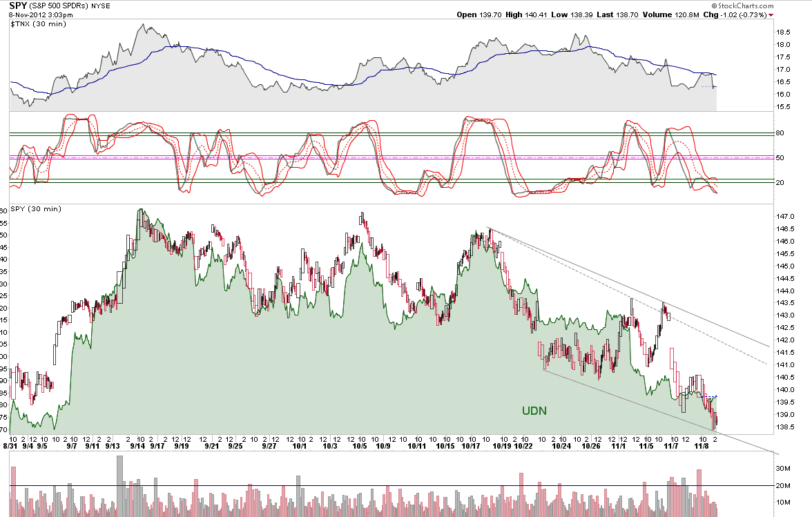Select the 15.5 label on $TNX axis
The image size is (812, 517).
(783, 106)
